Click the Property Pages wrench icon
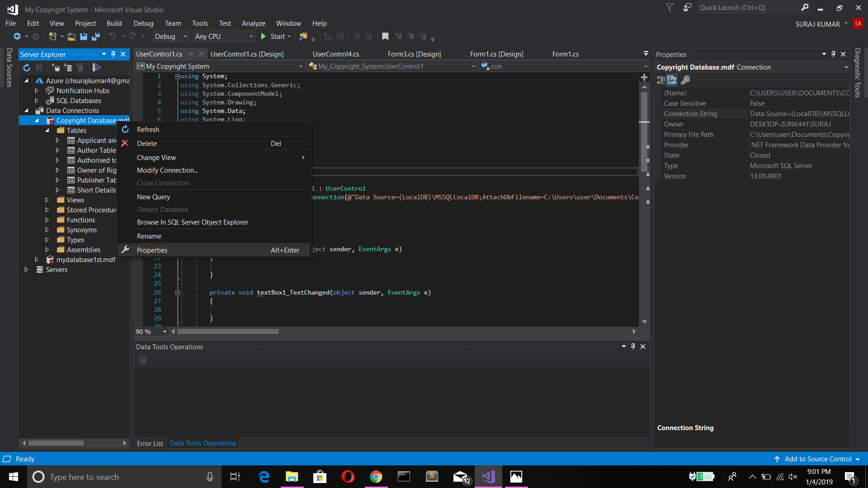The height and width of the screenshot is (488, 868). pos(686,80)
